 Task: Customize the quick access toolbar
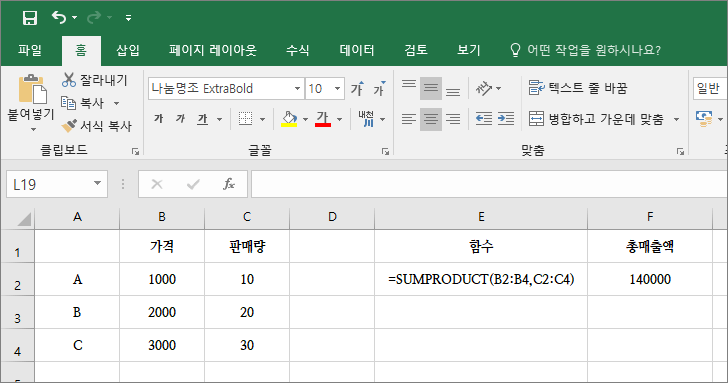tap(128, 18)
